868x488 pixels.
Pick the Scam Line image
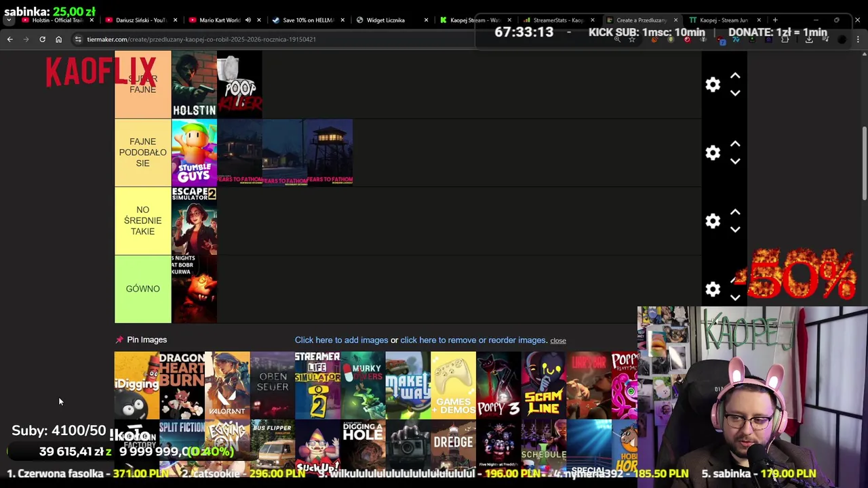tap(543, 385)
